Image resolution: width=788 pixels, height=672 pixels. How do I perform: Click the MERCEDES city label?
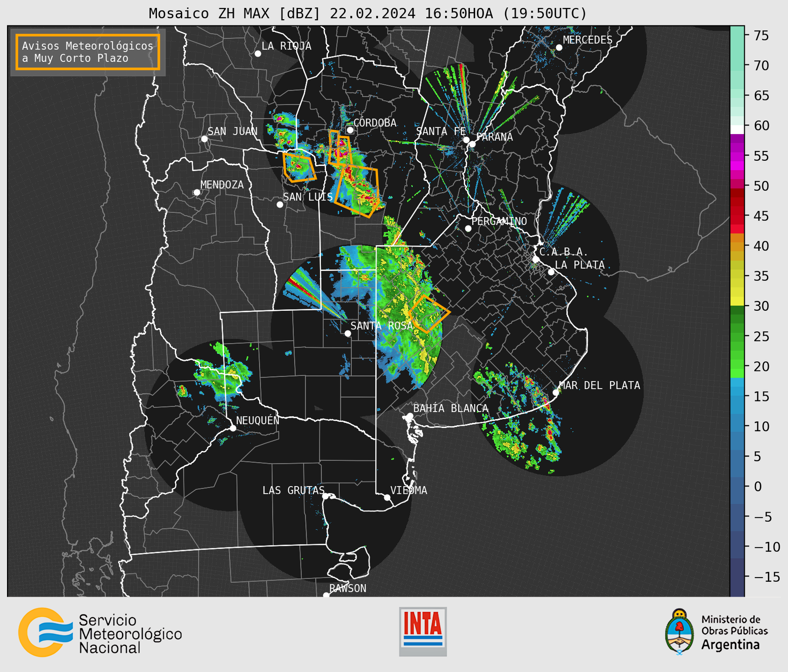pos(588,40)
